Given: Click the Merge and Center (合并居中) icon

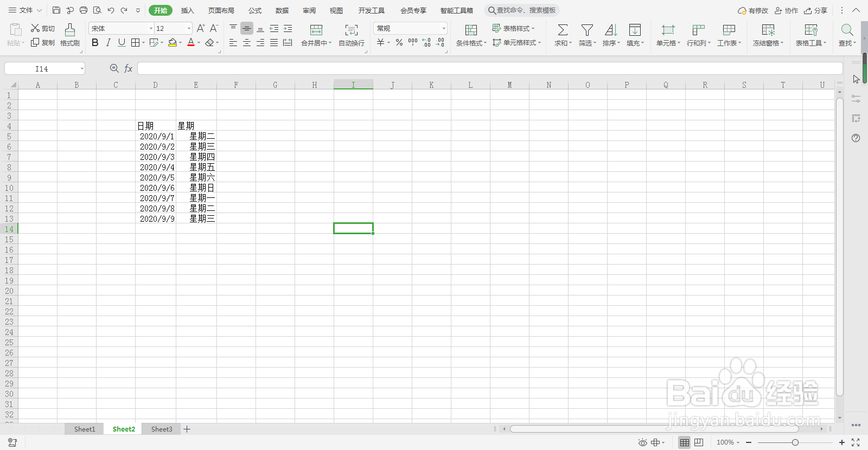Looking at the screenshot, I should point(316,30).
